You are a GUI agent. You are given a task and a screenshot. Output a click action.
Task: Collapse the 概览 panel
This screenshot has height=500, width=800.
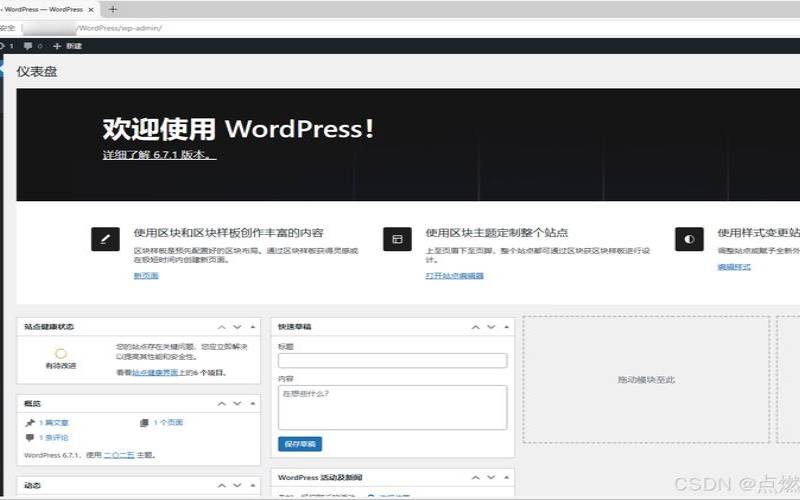(253, 404)
